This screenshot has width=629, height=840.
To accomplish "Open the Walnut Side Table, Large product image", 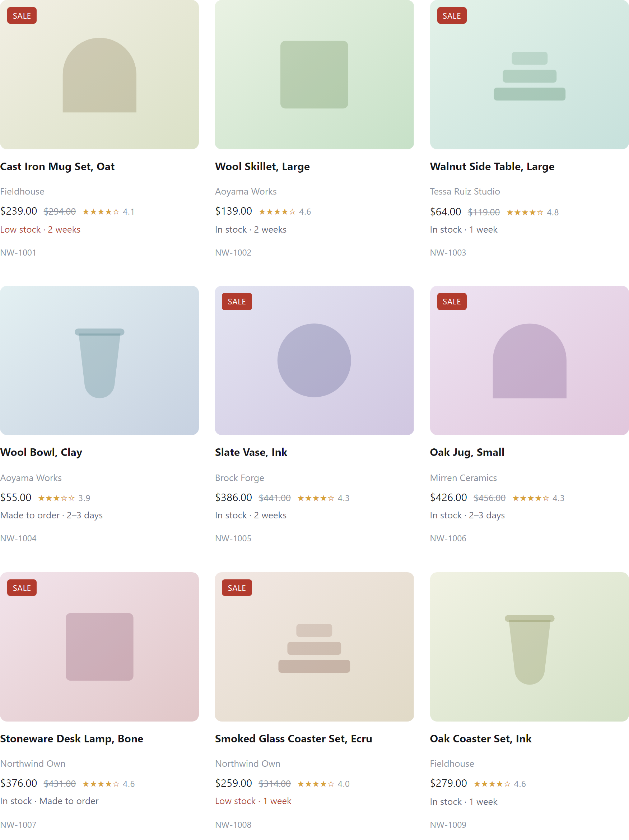I will 529,74.
